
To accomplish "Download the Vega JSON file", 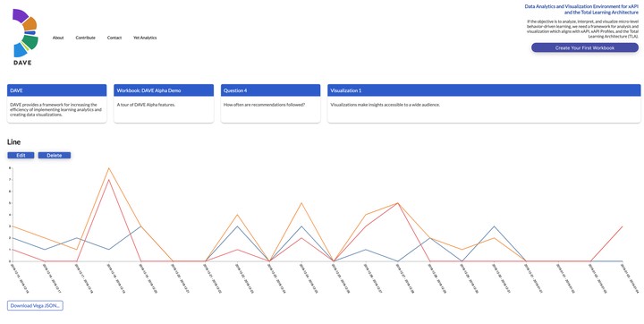I will (x=35, y=305).
